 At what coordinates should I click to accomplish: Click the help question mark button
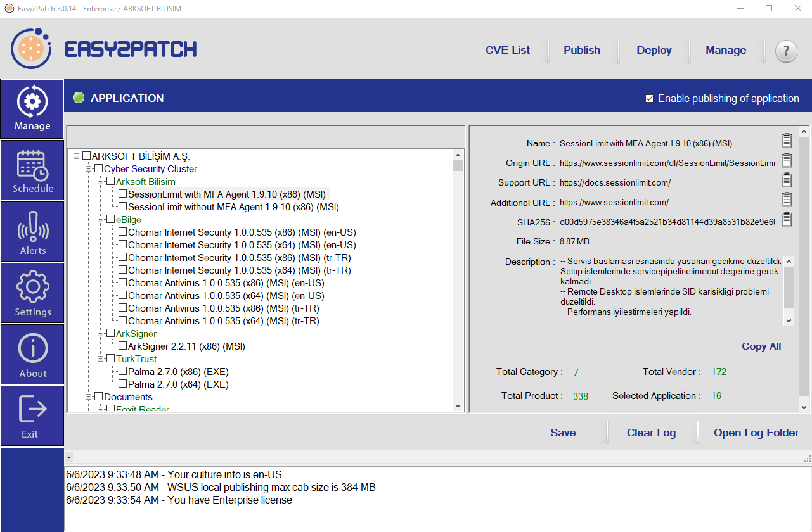[786, 51]
